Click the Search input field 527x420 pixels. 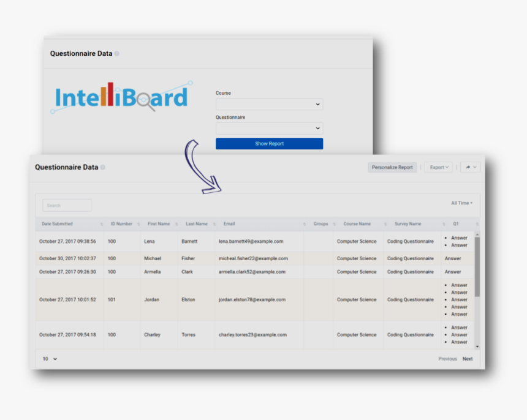coord(67,205)
